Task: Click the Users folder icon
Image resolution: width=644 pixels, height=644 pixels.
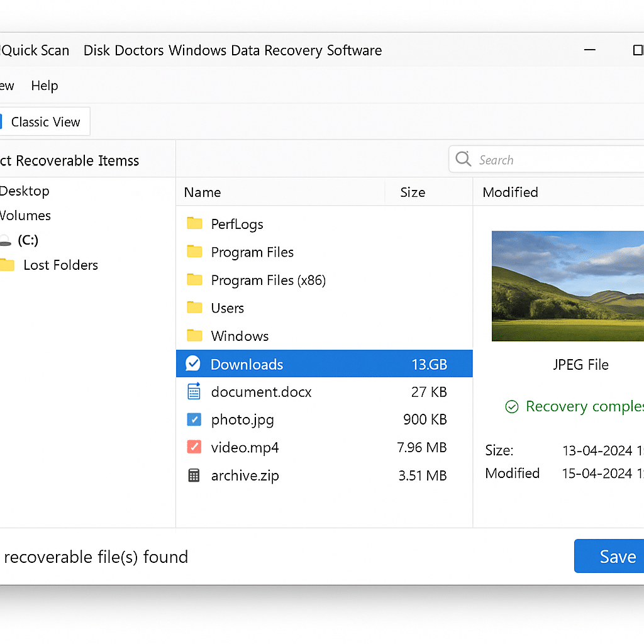Action: click(x=194, y=308)
